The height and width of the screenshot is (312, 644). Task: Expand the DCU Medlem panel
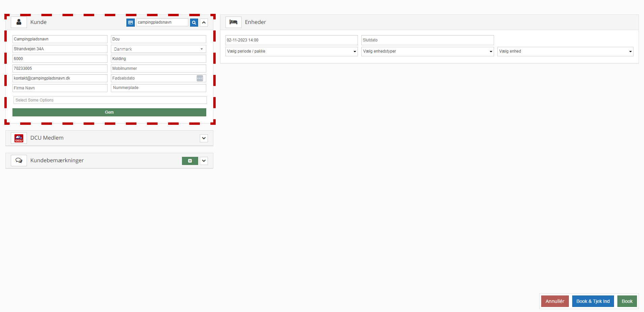click(204, 138)
